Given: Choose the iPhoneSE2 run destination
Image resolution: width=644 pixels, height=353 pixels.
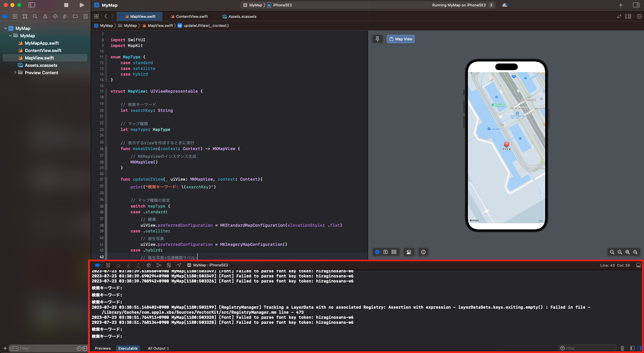Looking at the screenshot, I should [x=280, y=5].
